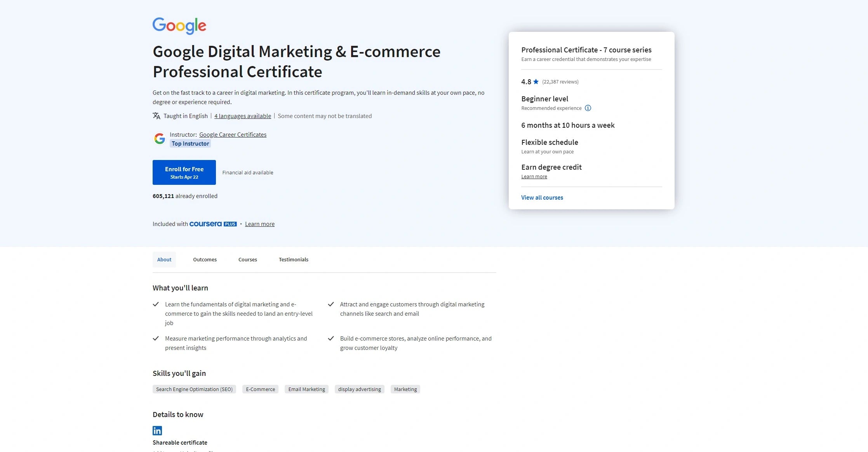Click the Google G instructor avatar

(160, 139)
